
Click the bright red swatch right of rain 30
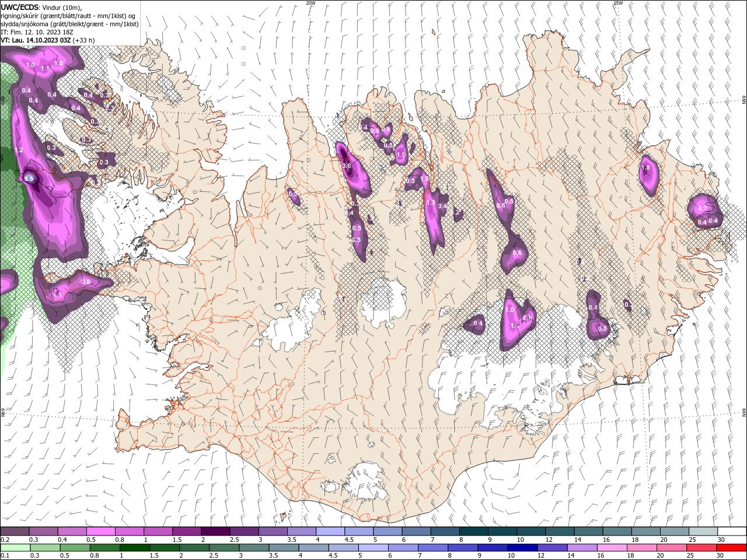point(731,548)
